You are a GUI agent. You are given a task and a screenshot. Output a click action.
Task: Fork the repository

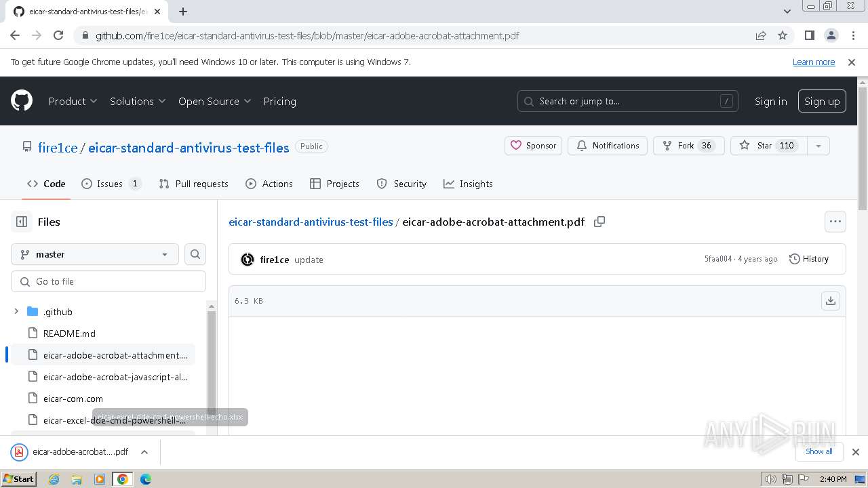(689, 146)
